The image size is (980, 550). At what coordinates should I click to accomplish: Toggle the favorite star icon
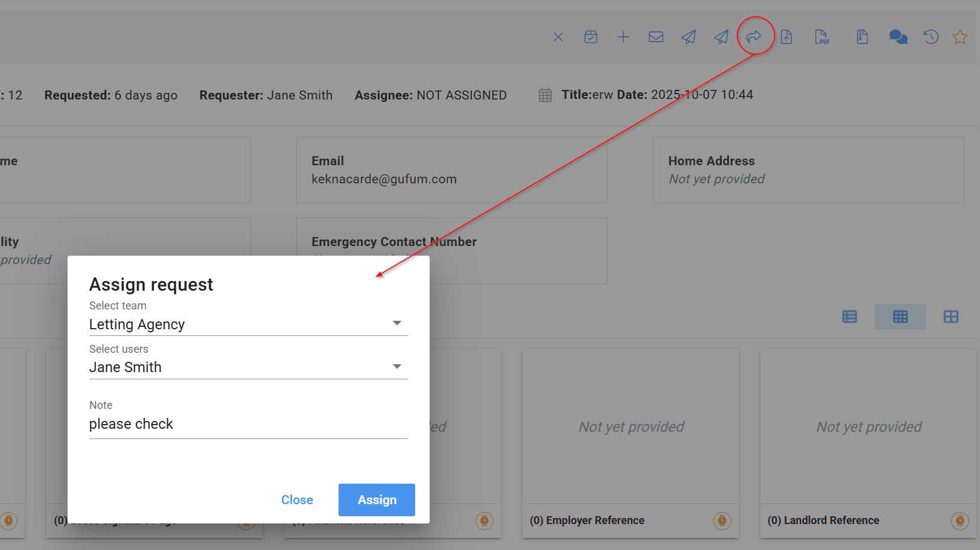click(x=959, y=37)
